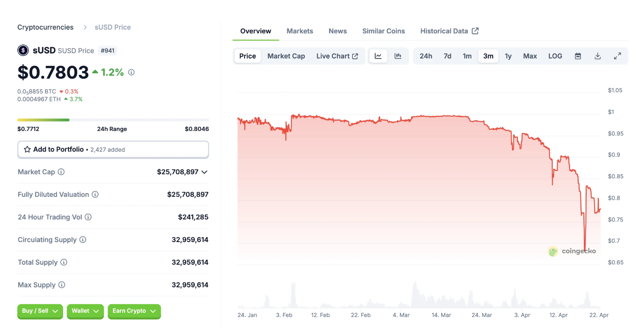Toggle LOG scale on the chart
Viewport: 644px width, 331px height.
[x=555, y=56]
